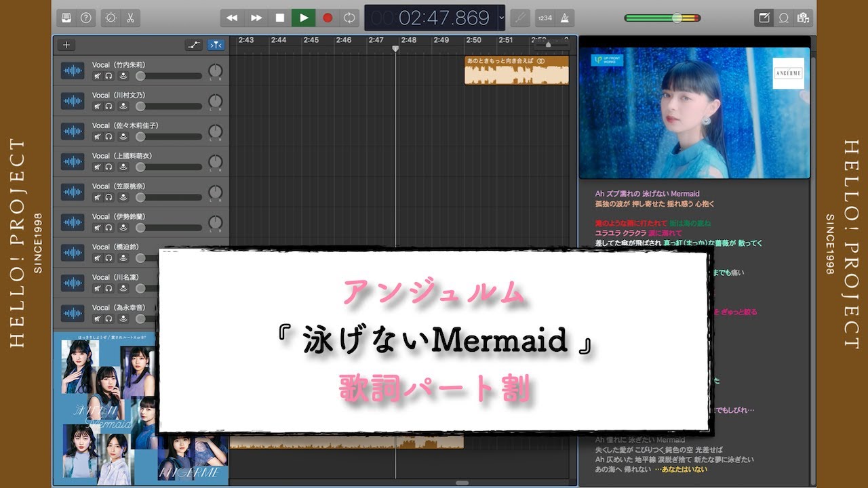
Task: Enable input monitoring on Vocal (橋迫鈴)
Action: tap(123, 258)
